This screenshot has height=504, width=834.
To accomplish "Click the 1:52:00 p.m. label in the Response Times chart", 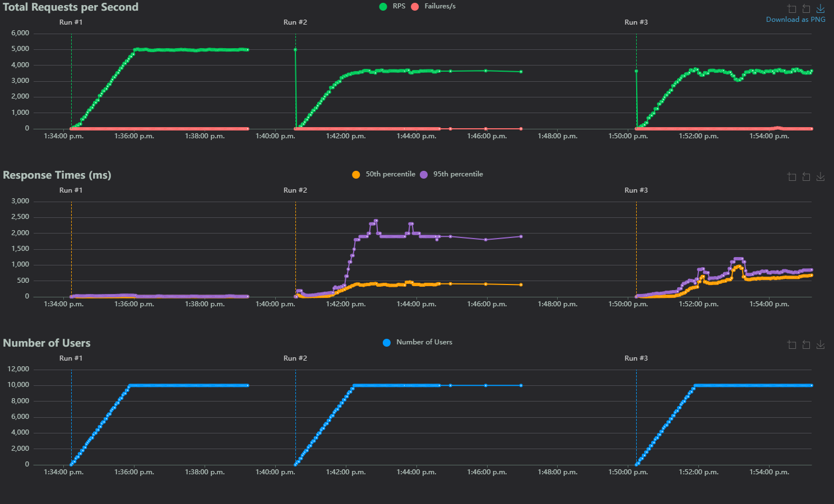I will pos(698,304).
